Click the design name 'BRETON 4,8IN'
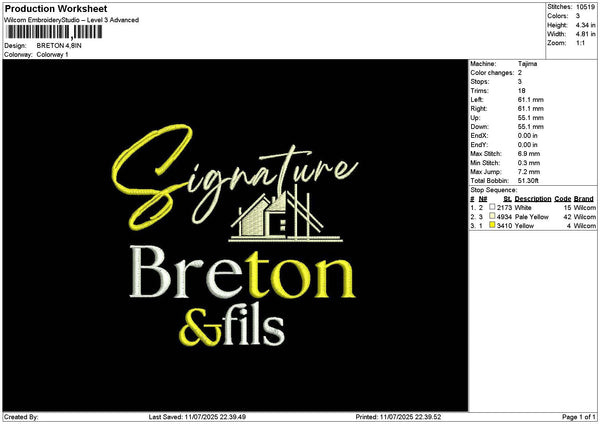The width and height of the screenshot is (600, 424). click(59, 46)
